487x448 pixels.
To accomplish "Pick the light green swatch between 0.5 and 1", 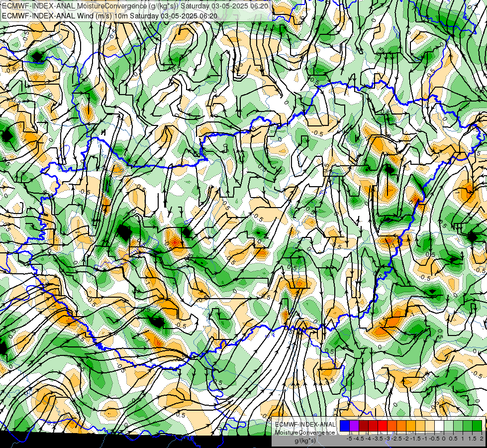I will pos(458,426).
